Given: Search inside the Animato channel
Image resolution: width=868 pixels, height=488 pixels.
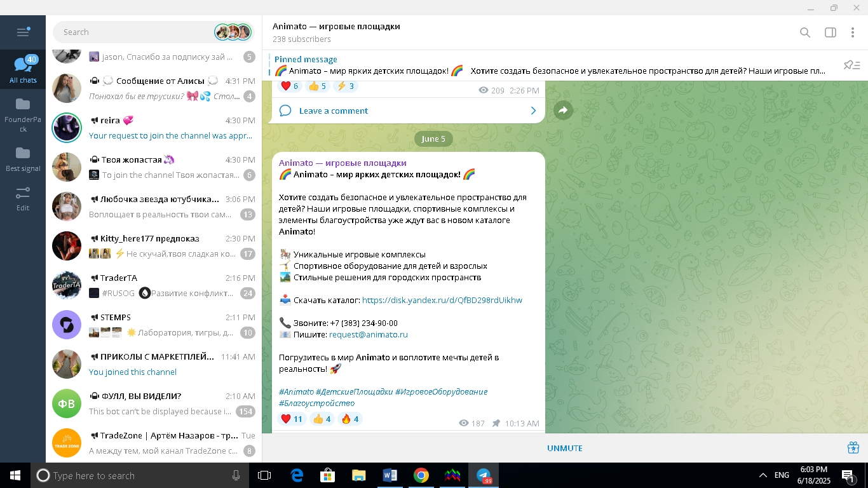Looking at the screenshot, I should 805,32.
